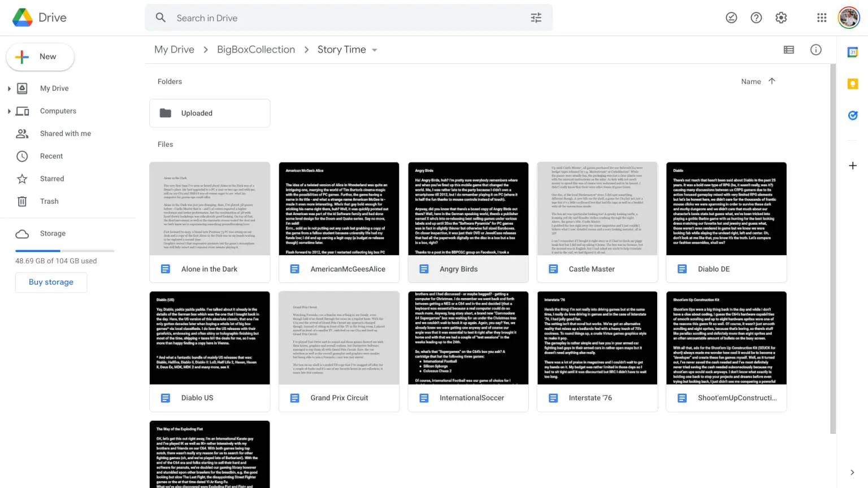
Task: Expand the My Drive tree
Action: [x=9, y=89]
